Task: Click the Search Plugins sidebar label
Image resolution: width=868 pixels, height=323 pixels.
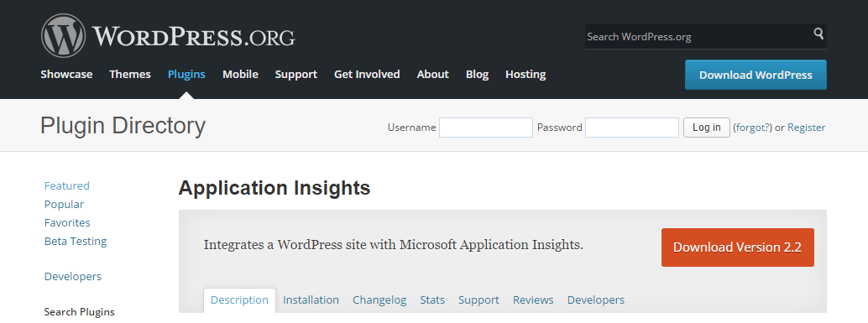Action: tap(79, 312)
